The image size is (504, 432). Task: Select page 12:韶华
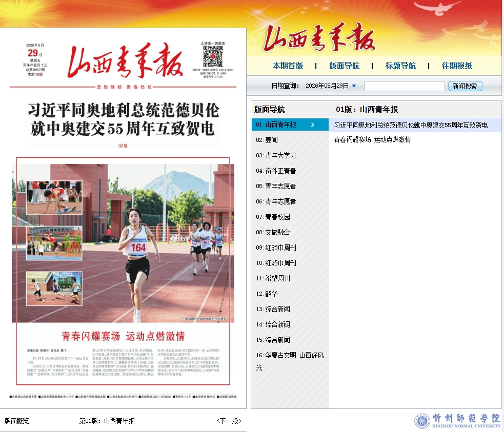click(267, 294)
